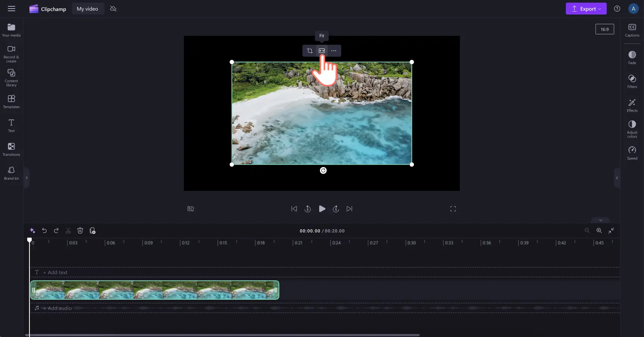Click the 00:00.00 current time display
The width and height of the screenshot is (644, 337).
pyautogui.click(x=310, y=231)
